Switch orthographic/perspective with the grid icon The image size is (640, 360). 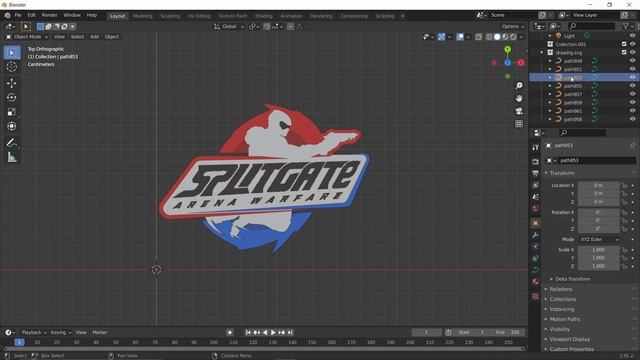pyautogui.click(x=519, y=124)
